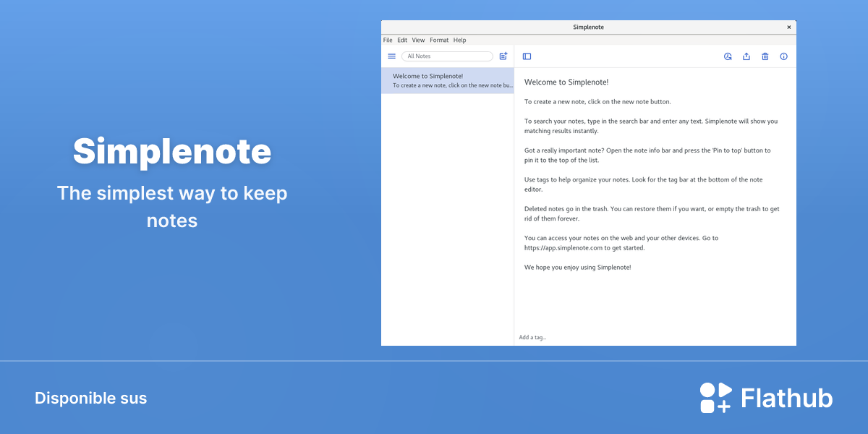This screenshot has width=868, height=434.
Task: Click the paragraph starting with Got a really important note?
Action: (x=647, y=155)
